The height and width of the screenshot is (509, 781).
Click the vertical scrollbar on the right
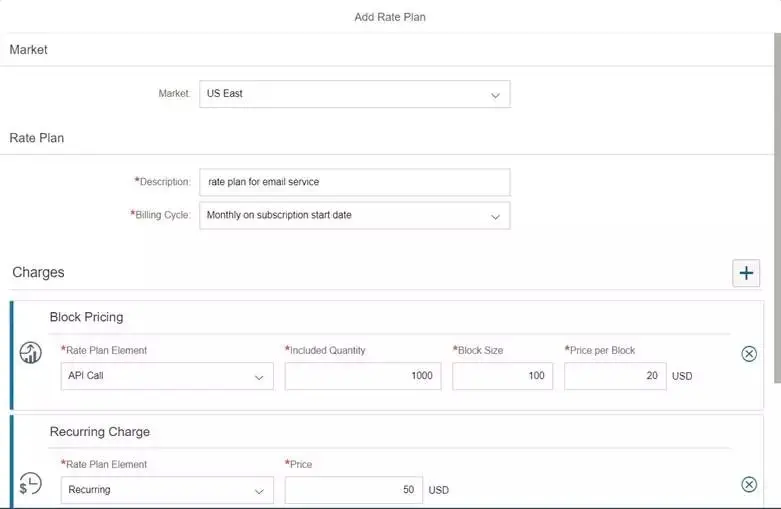point(777,208)
